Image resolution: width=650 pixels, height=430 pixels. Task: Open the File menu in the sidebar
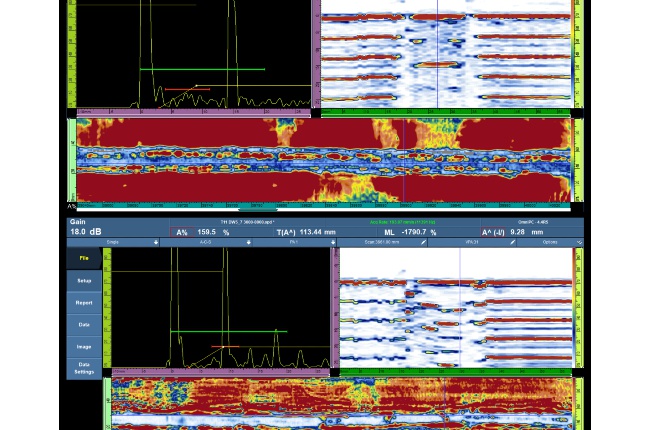click(84, 258)
